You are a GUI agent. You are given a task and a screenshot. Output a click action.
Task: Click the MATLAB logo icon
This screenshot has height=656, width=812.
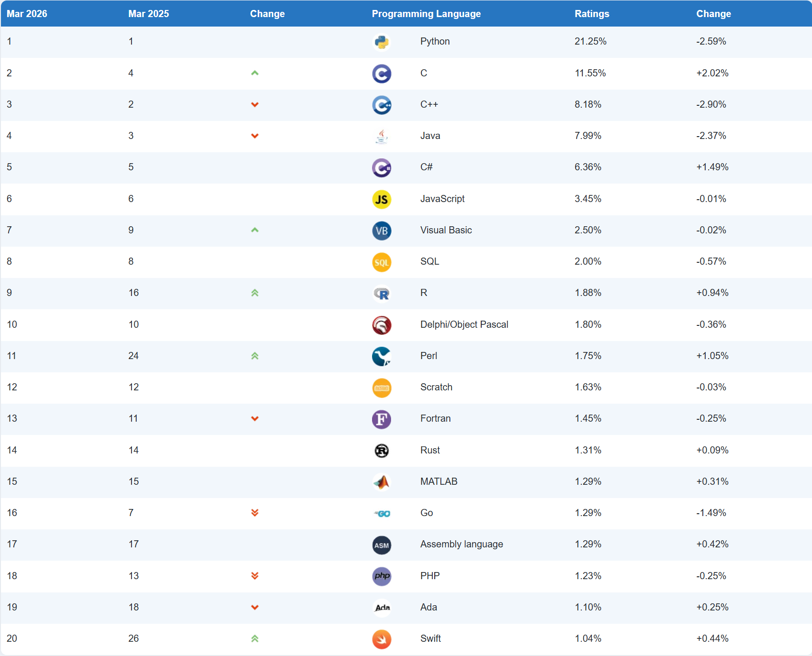tap(382, 482)
